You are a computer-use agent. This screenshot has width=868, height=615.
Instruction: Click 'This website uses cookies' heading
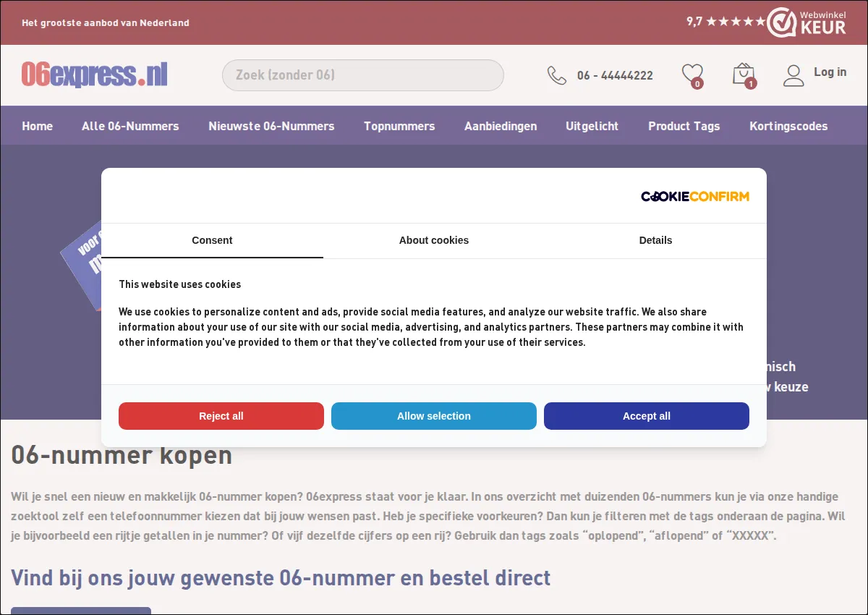180,284
